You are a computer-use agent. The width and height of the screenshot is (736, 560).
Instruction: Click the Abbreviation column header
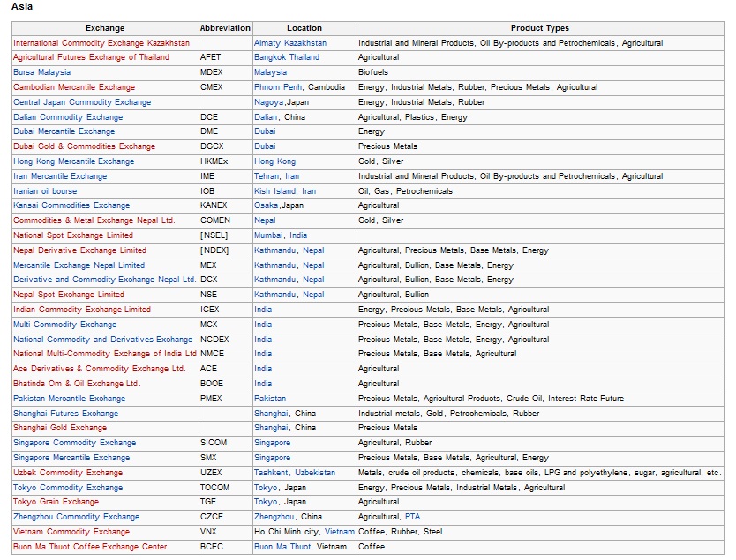pos(225,28)
